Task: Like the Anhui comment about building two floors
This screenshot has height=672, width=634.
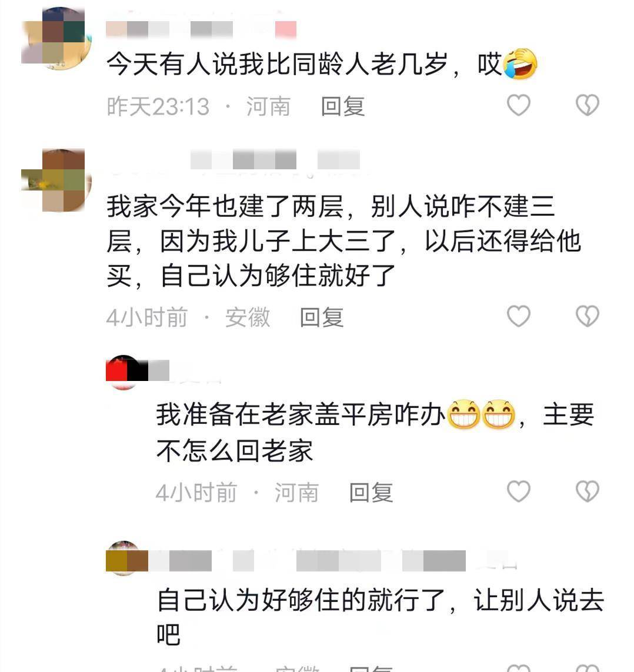Action: coord(519,316)
